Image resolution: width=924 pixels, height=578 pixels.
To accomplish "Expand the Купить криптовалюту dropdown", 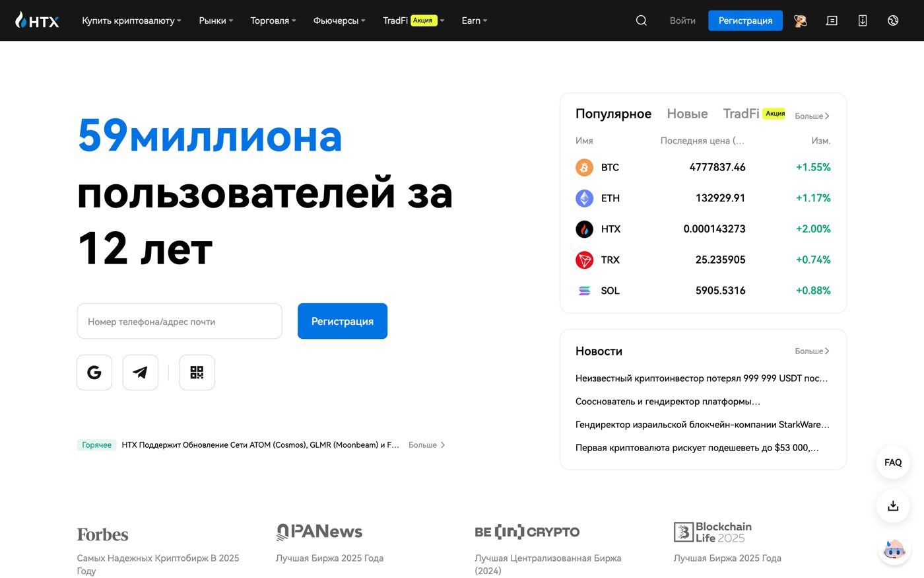I will pyautogui.click(x=131, y=20).
